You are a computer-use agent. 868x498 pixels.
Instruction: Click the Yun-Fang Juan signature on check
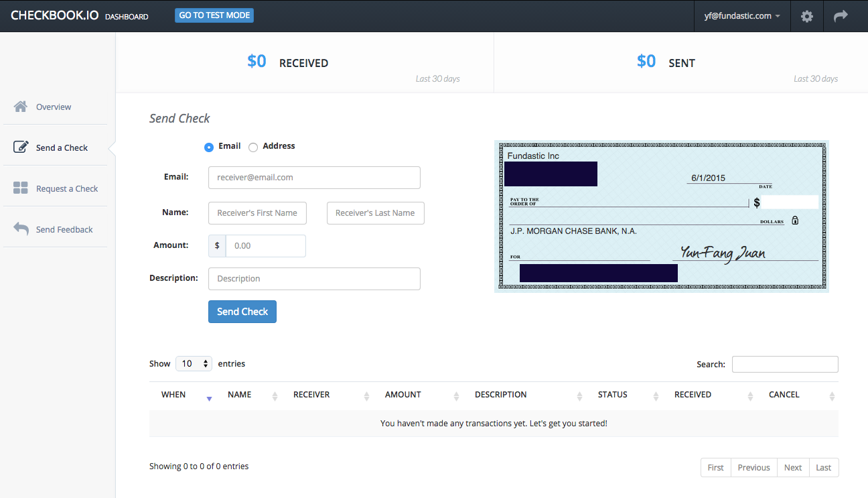click(723, 253)
